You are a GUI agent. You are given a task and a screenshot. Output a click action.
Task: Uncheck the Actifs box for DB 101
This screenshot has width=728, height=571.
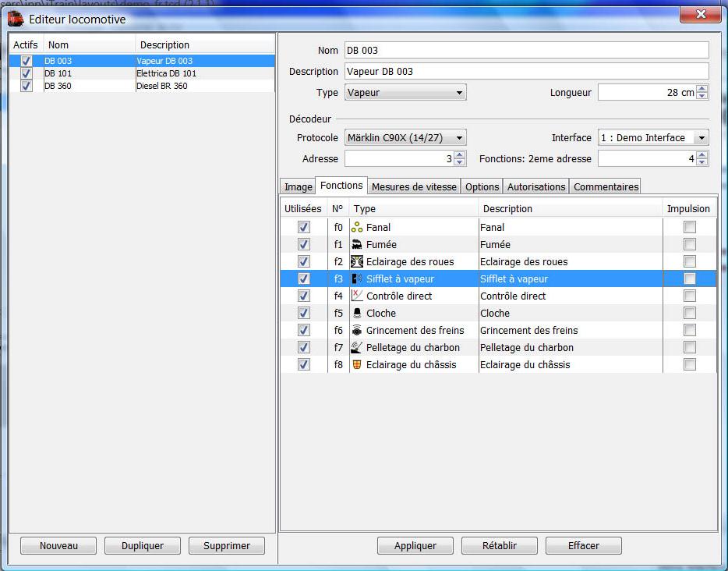pos(27,73)
